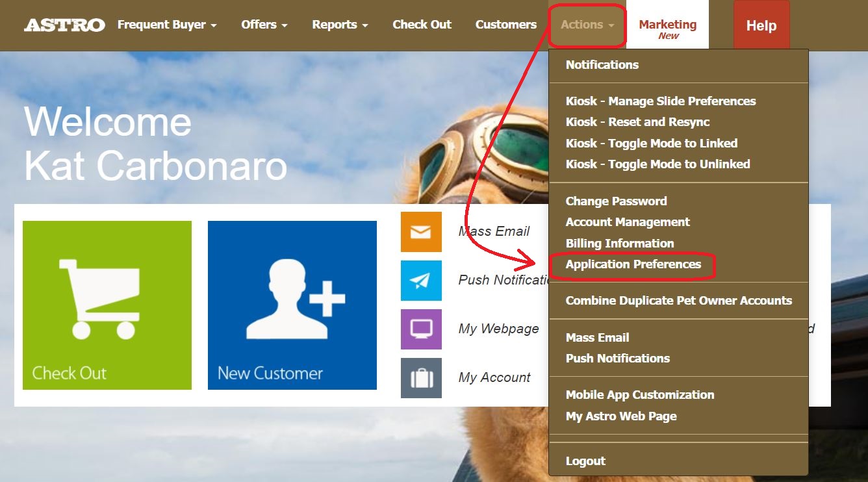Select Notifications from Actions menu
Viewport: 868px width, 482px height.
[x=602, y=65]
